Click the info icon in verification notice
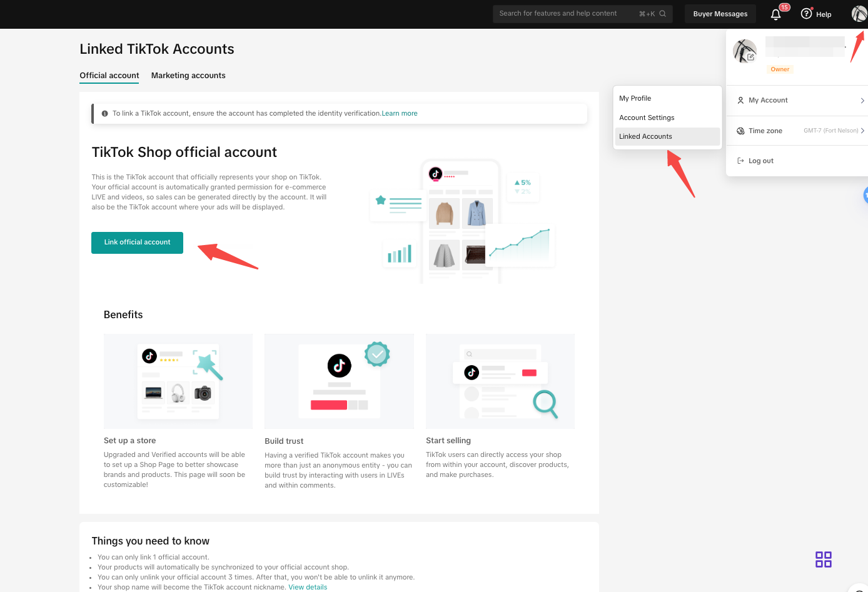The height and width of the screenshot is (592, 868). [x=104, y=114]
